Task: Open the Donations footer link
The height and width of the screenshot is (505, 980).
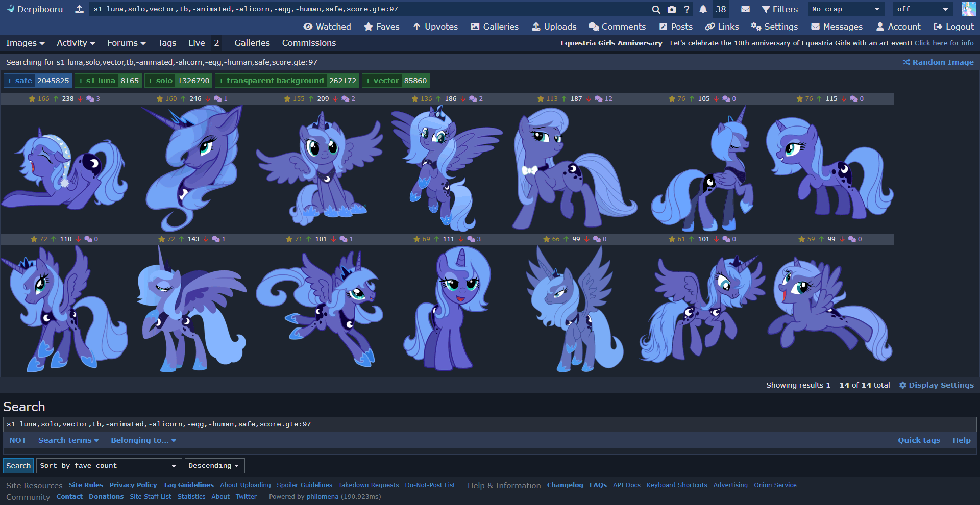Action: (106, 497)
